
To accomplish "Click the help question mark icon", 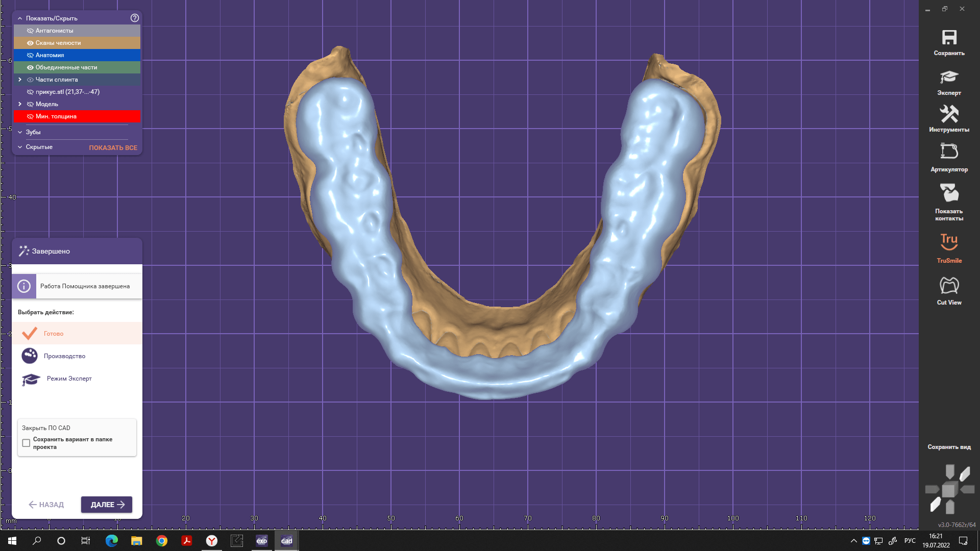I will 135,18.
